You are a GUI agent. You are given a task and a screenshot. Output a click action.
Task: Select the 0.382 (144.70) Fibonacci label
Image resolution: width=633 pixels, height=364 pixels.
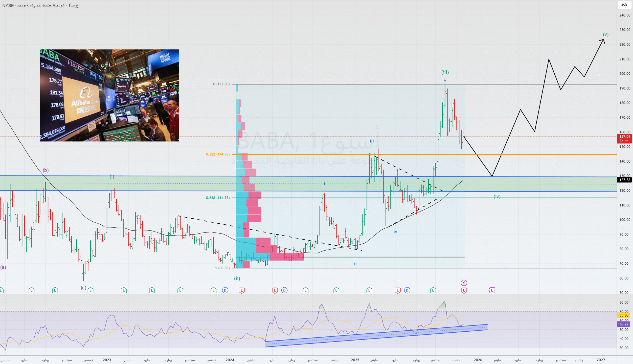[x=218, y=154]
